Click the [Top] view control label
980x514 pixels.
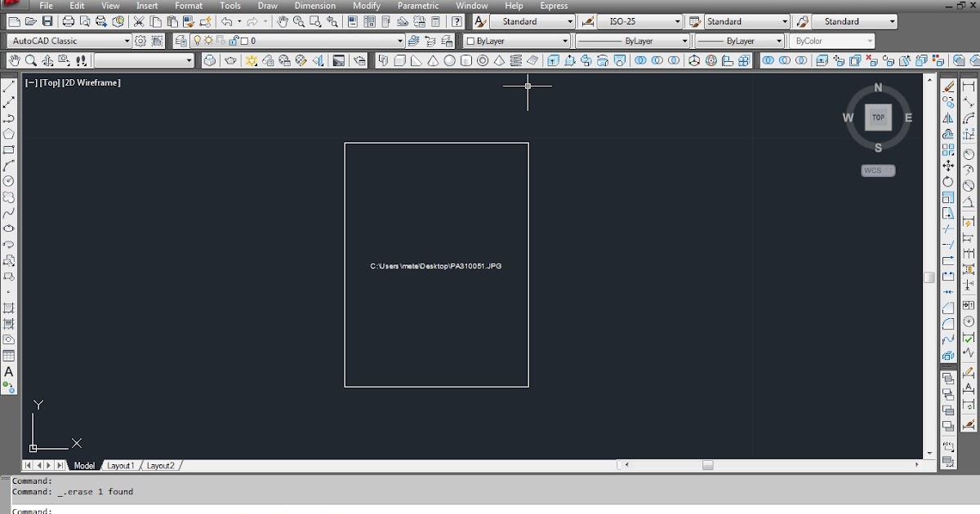(50, 82)
